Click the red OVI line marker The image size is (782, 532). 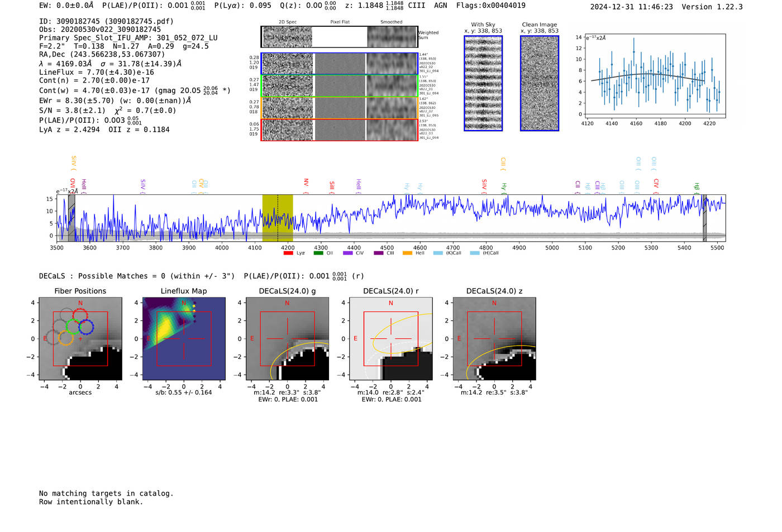click(73, 186)
